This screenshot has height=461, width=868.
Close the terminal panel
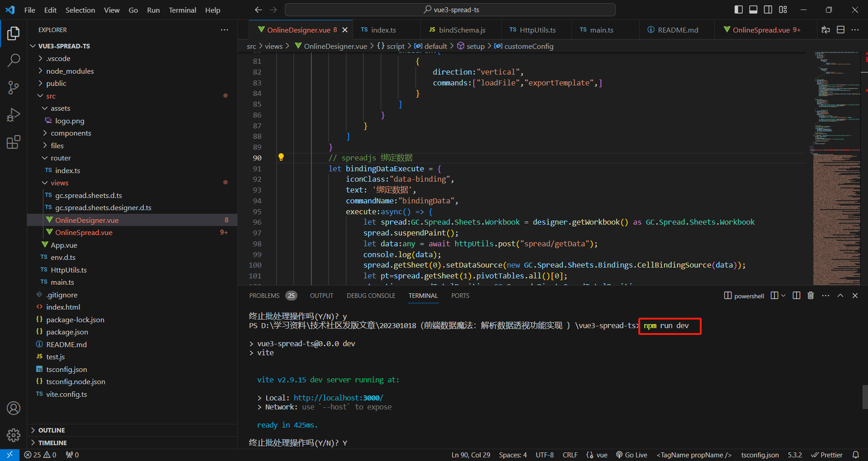click(x=855, y=296)
